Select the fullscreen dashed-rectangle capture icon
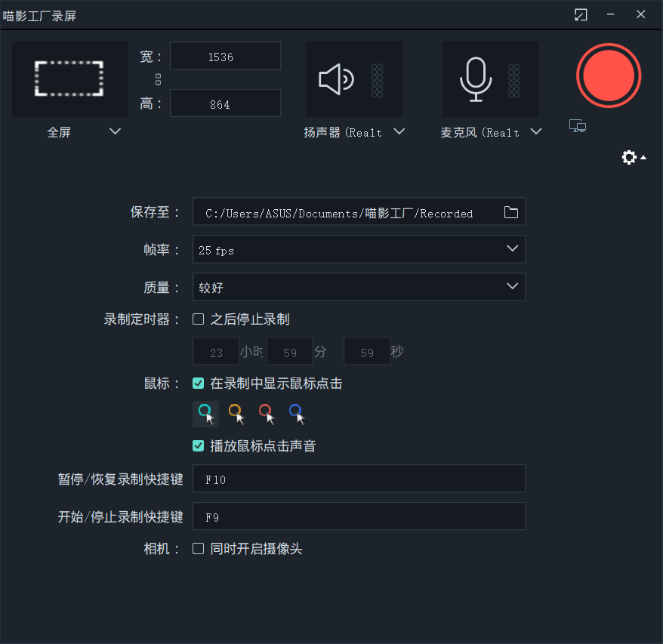 pos(69,79)
